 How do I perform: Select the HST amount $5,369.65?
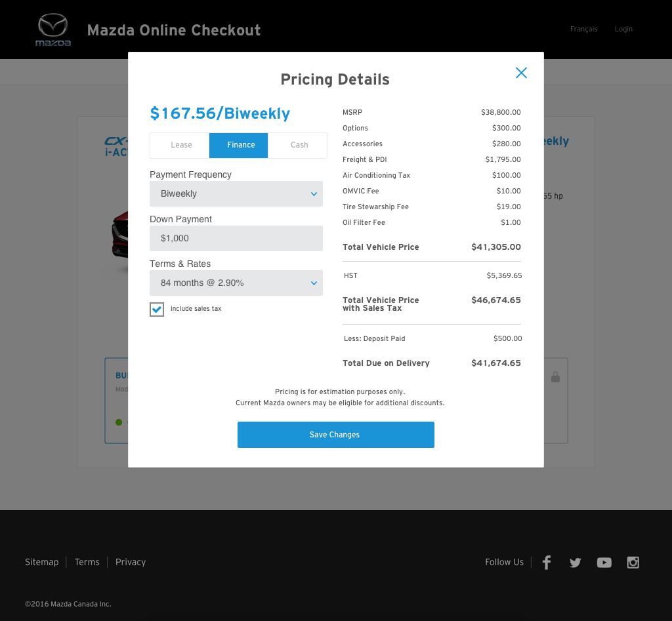point(504,276)
